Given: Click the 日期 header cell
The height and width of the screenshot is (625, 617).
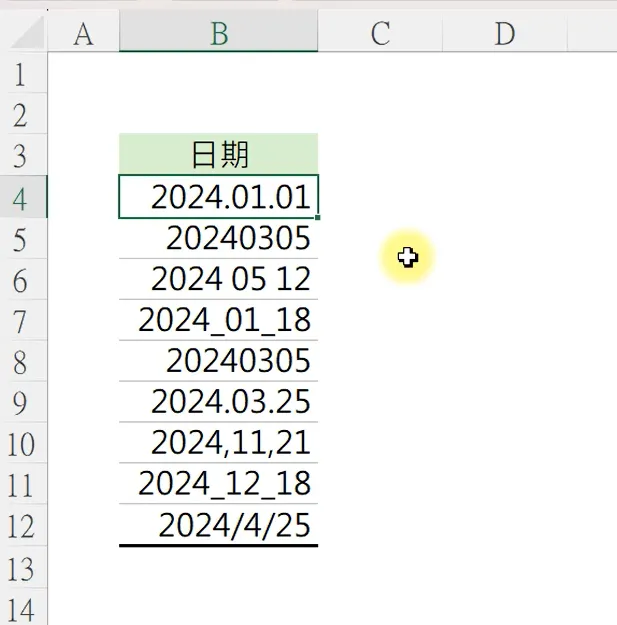Looking at the screenshot, I should click(219, 155).
